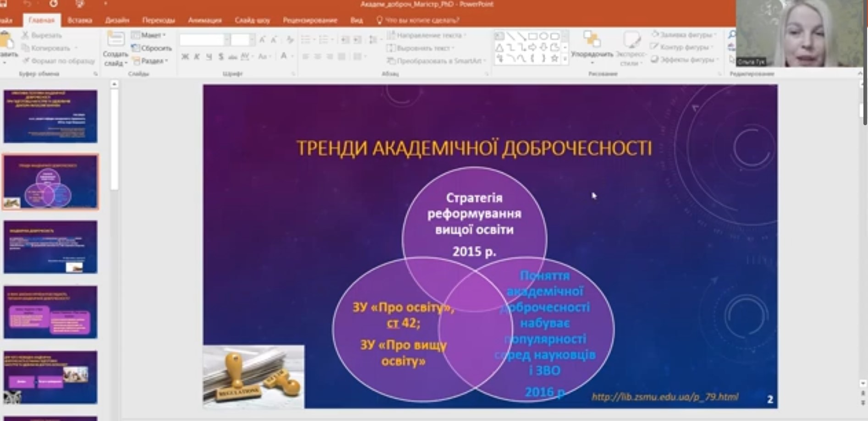This screenshot has height=421, width=868.
Task: Select the rectangle shape in gallery
Action: [532, 36]
